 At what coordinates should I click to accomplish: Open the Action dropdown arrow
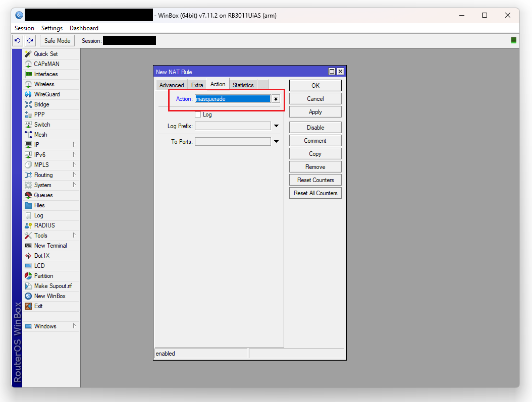point(276,99)
